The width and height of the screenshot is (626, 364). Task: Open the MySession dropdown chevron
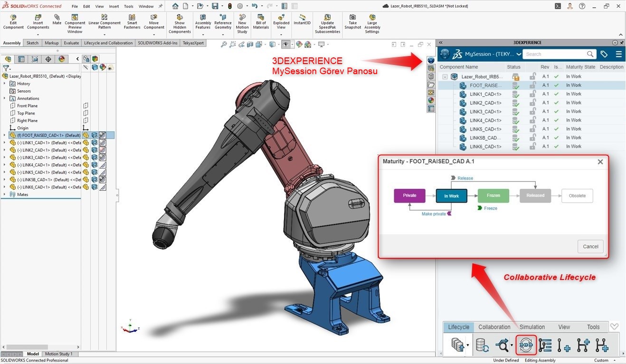click(x=519, y=54)
